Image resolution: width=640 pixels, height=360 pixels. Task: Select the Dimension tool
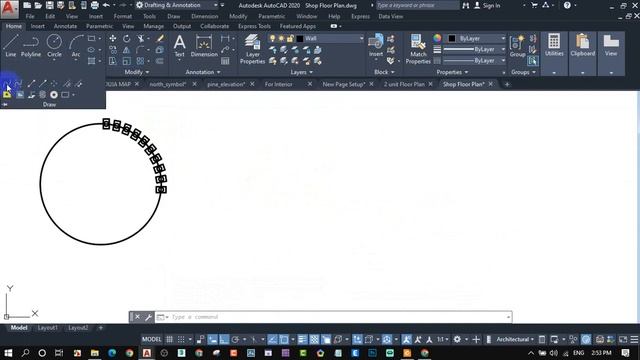[x=204, y=46]
